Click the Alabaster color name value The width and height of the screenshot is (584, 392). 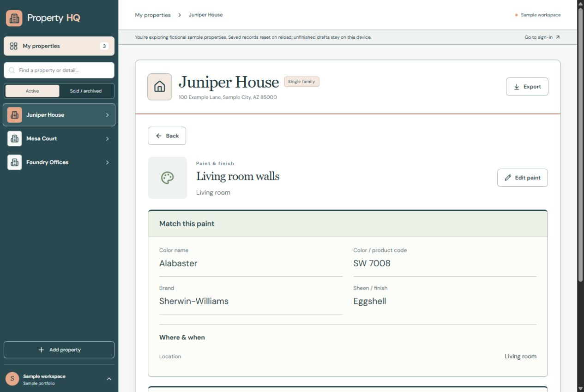[178, 263]
